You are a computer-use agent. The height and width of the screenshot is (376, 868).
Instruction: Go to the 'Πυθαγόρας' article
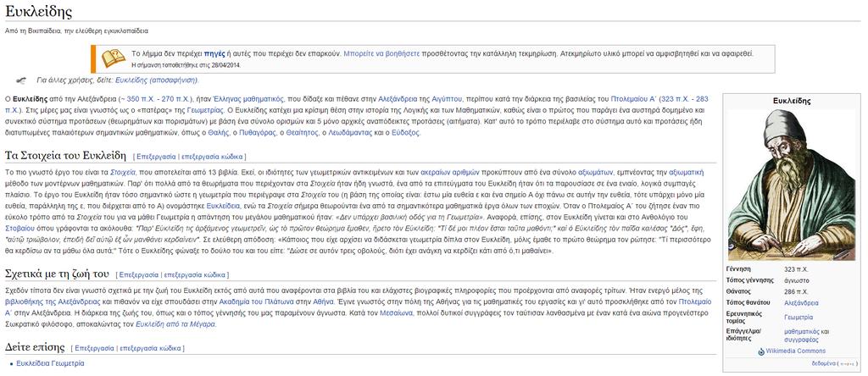pyautogui.click(x=259, y=133)
